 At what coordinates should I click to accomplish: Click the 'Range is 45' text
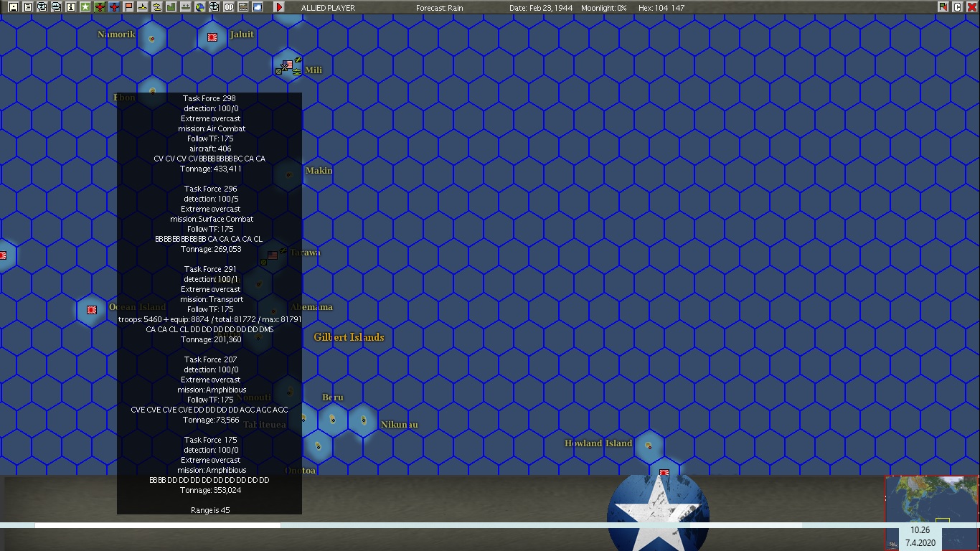click(210, 510)
